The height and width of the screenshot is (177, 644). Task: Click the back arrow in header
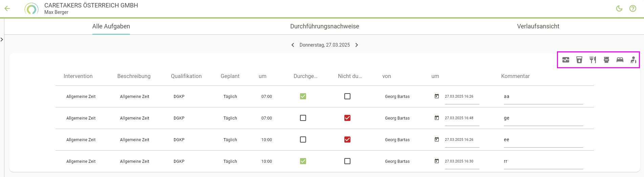click(x=7, y=8)
